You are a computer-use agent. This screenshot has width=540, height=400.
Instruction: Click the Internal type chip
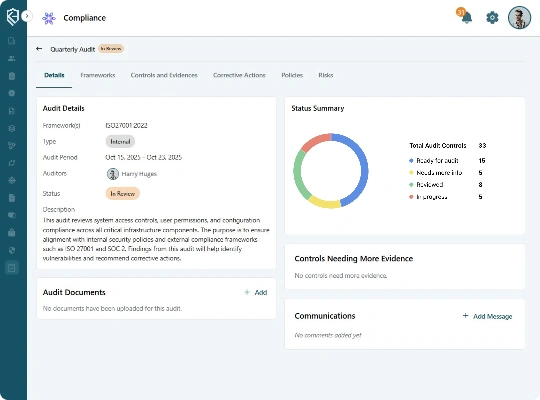(x=120, y=142)
